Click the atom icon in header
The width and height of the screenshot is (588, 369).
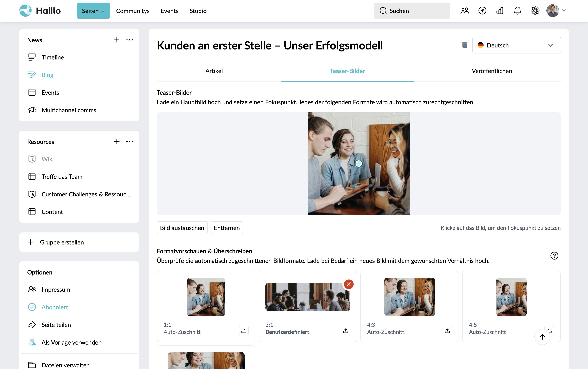[535, 11]
